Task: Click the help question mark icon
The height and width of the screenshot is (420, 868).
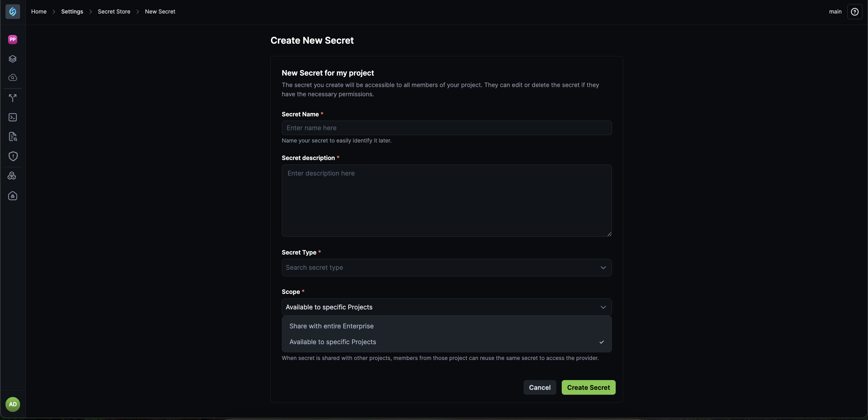Action: pos(855,12)
